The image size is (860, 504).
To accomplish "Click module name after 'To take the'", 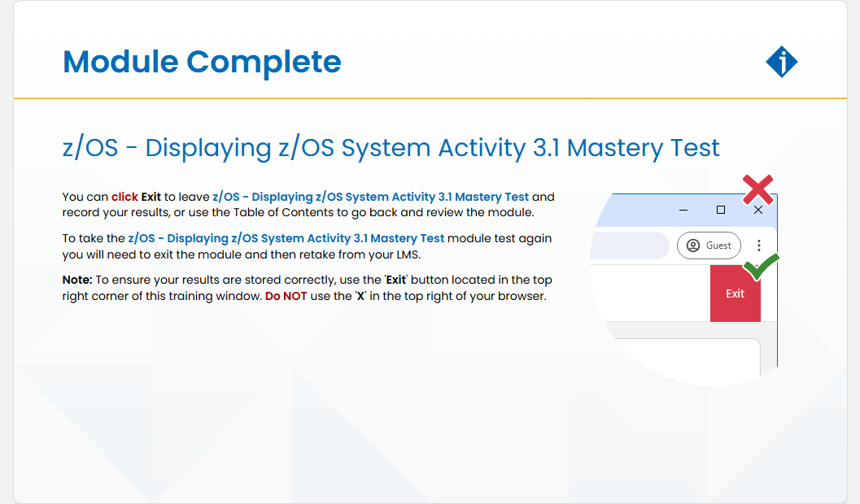I will [286, 239].
